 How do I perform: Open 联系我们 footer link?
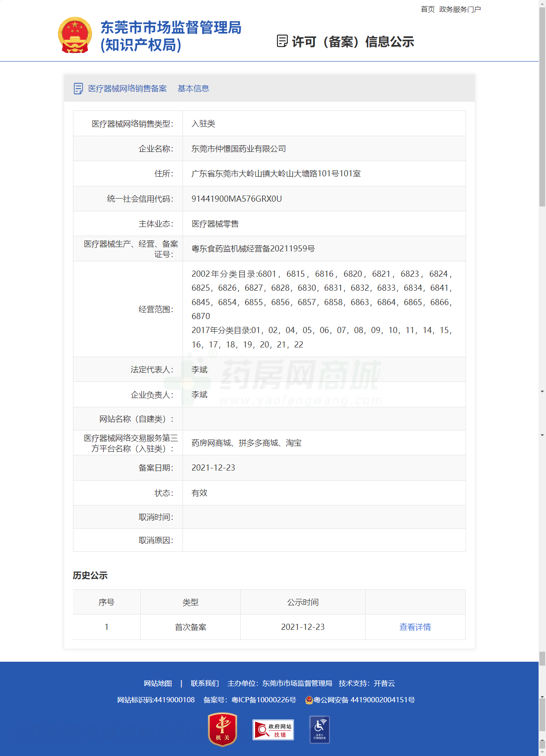tap(205, 683)
